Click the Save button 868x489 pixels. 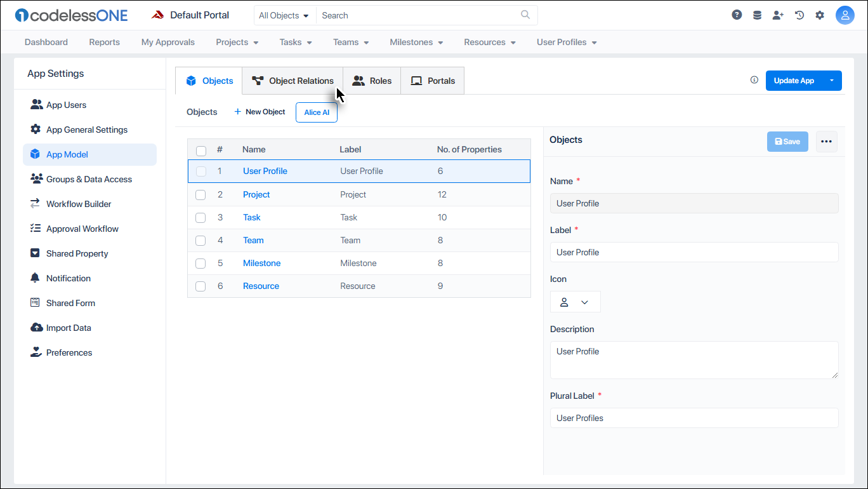[x=787, y=142]
